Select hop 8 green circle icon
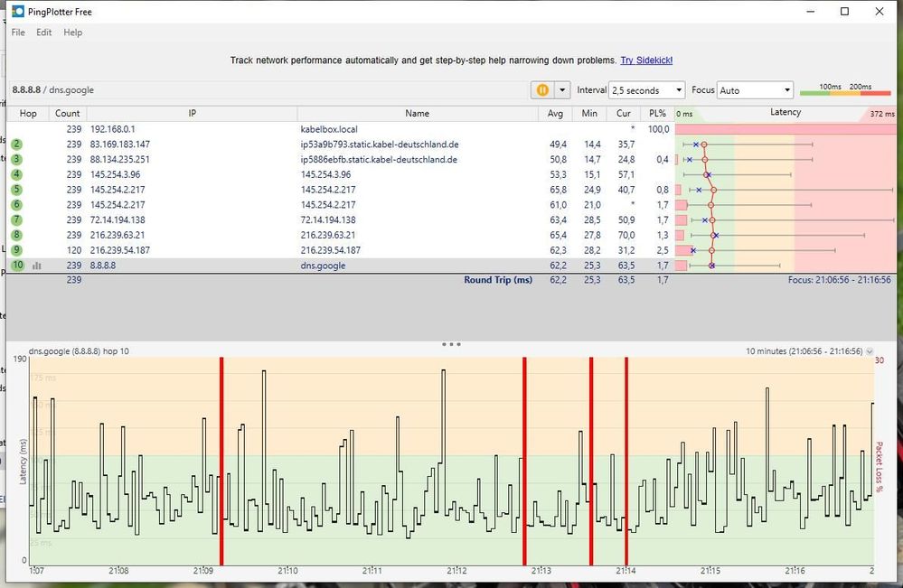Viewport: 903px width, 588px height. pyautogui.click(x=16, y=235)
